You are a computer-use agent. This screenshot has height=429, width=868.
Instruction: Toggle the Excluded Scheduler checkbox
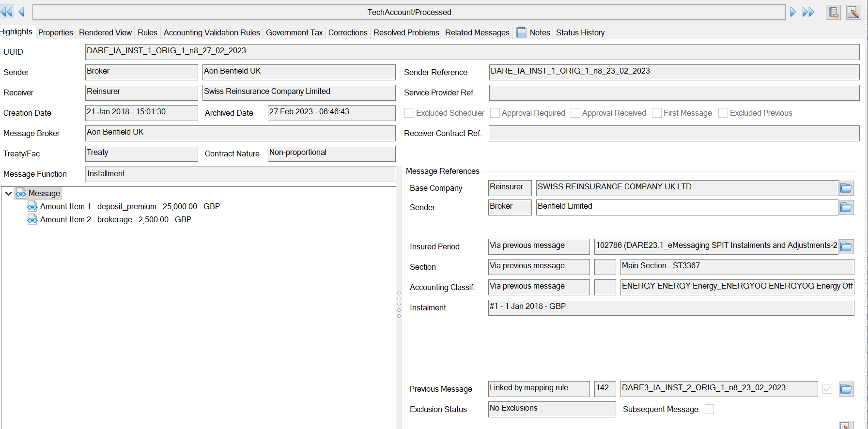point(409,113)
